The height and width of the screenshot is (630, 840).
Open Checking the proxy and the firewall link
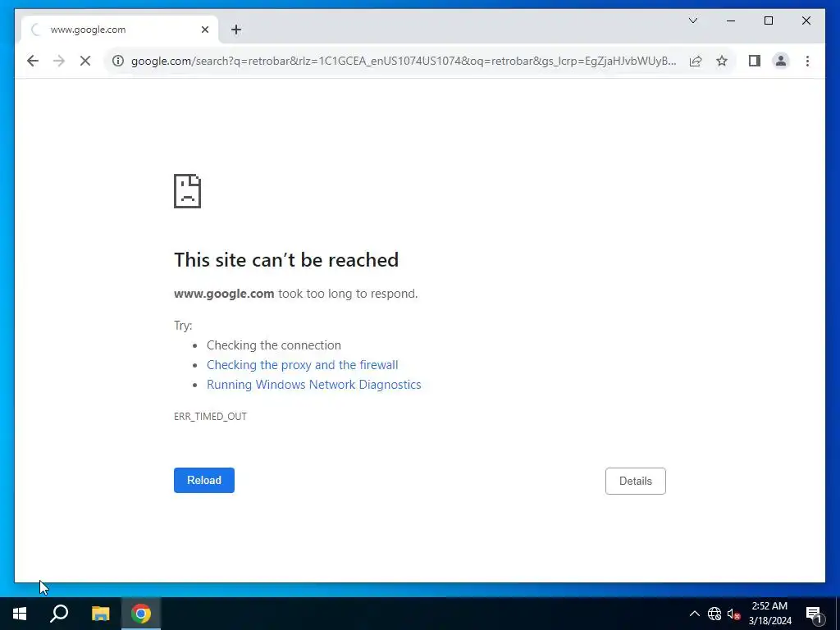(302, 365)
